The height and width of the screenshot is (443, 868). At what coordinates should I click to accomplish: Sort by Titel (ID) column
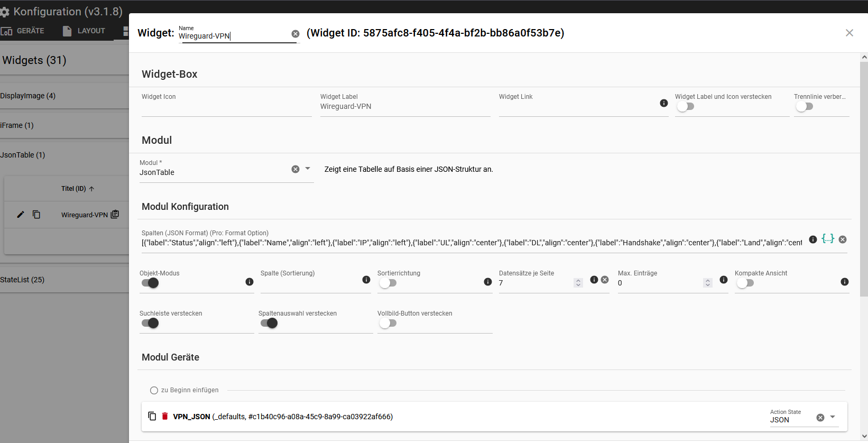point(78,189)
